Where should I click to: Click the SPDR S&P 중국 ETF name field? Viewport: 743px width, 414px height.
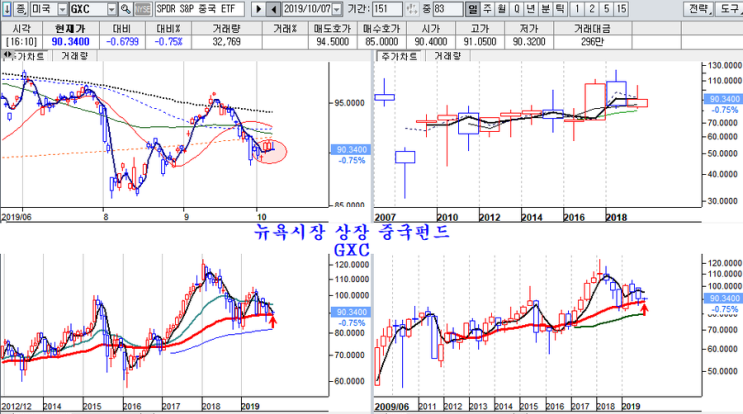coord(199,9)
